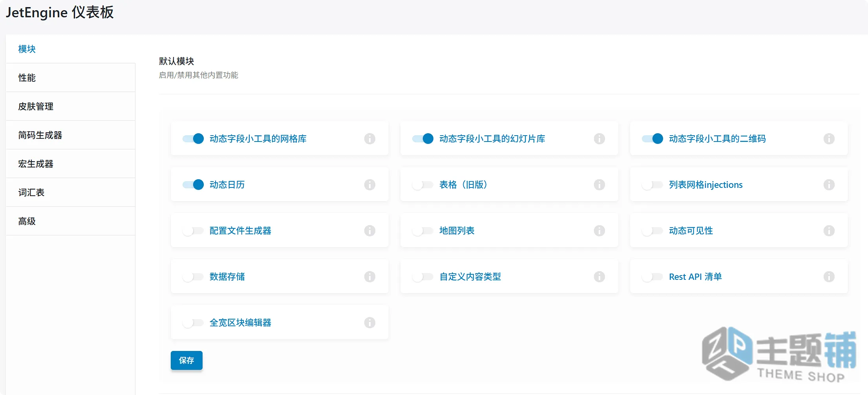Click the 启用/禁用其他内置功能 description
The height and width of the screenshot is (395, 868).
[199, 75]
